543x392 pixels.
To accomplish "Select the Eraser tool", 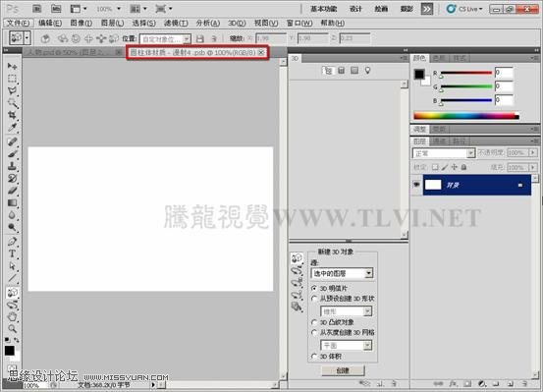I will 12,191.
